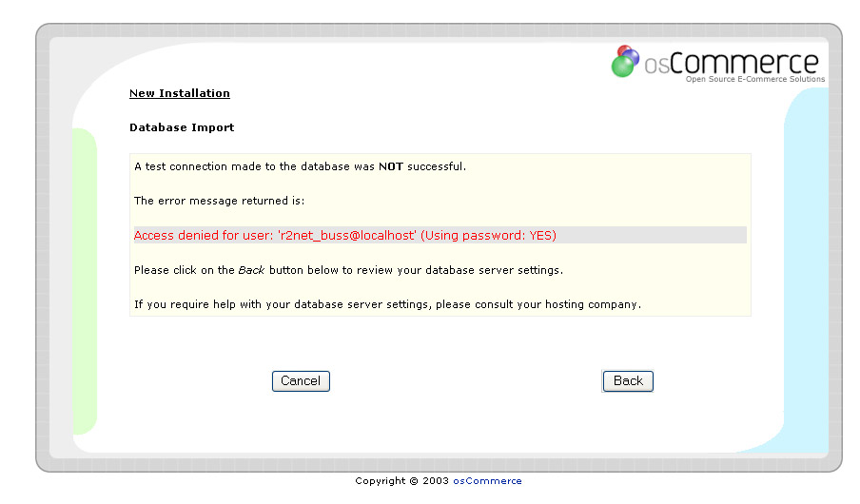Click the New Installation underlined heading
This screenshot has height=504, width=860.
(x=180, y=93)
